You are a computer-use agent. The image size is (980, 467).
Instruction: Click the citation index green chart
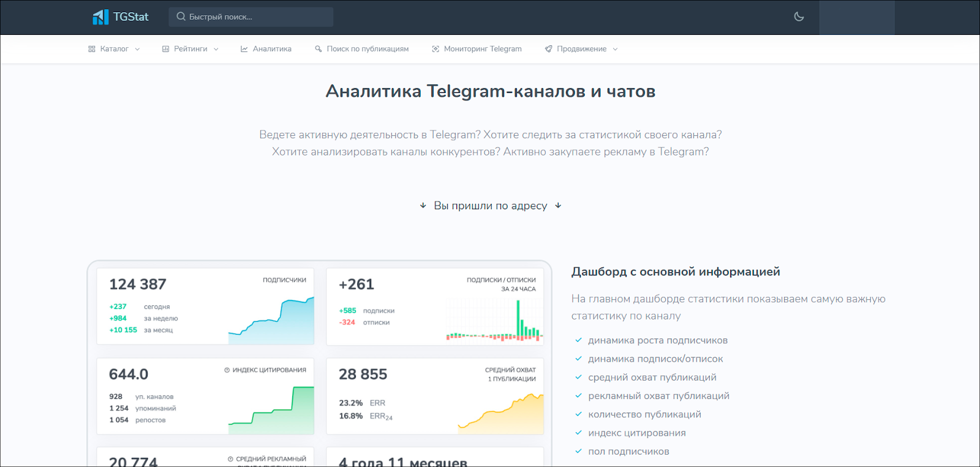tap(271, 411)
